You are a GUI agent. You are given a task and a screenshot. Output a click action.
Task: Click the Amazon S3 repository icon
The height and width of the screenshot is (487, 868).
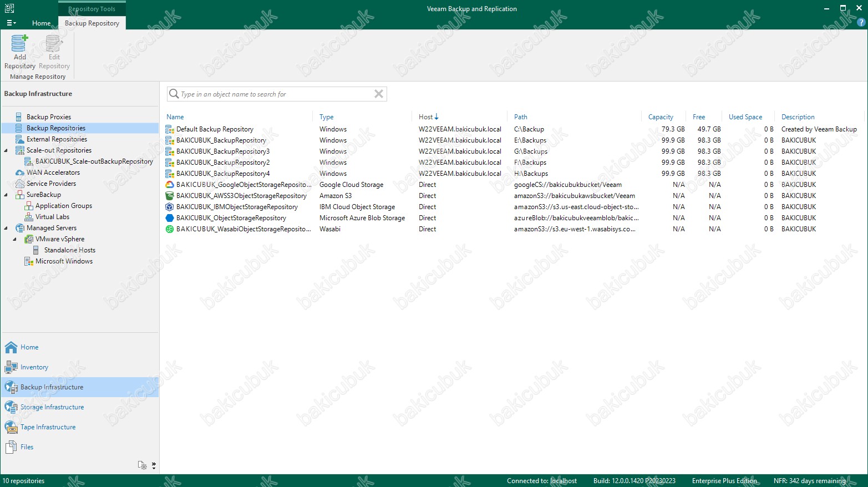tap(170, 196)
